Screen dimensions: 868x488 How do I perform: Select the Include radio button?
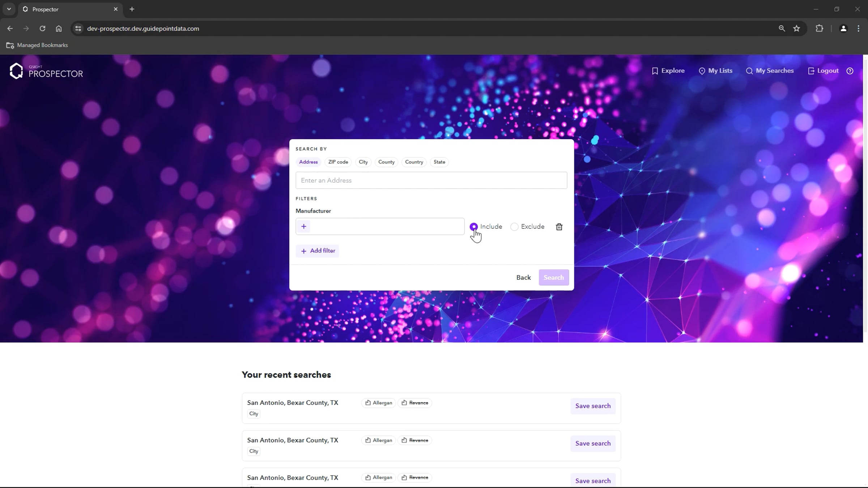tap(473, 227)
